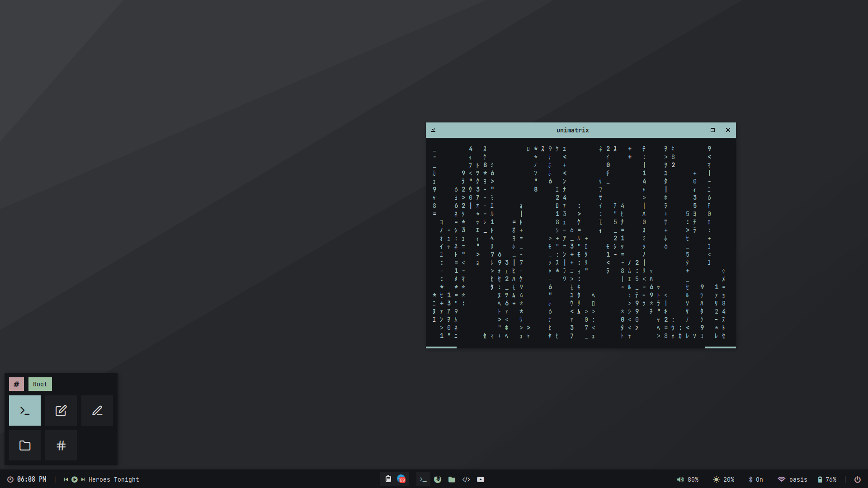This screenshot has width=868, height=488.
Task: Open the code editor icon in taskbar
Action: (x=466, y=479)
